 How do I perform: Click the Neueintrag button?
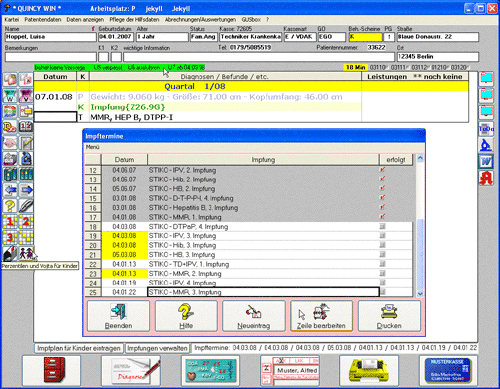click(x=254, y=316)
